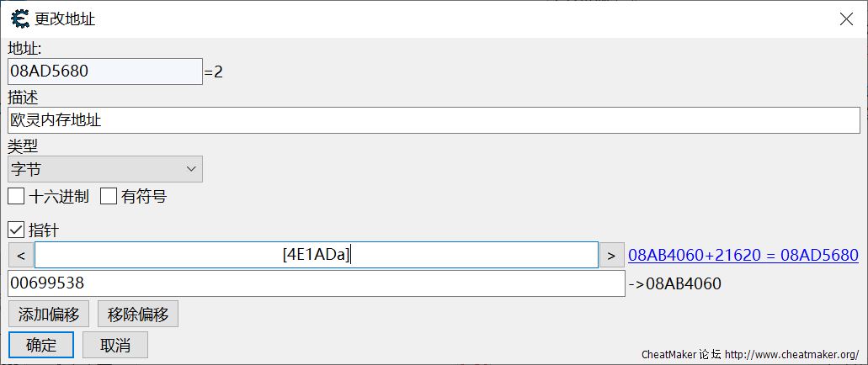868x365 pixels.
Task: Focus the 描述 field with 欧灵内存地址
Action: pos(434,120)
